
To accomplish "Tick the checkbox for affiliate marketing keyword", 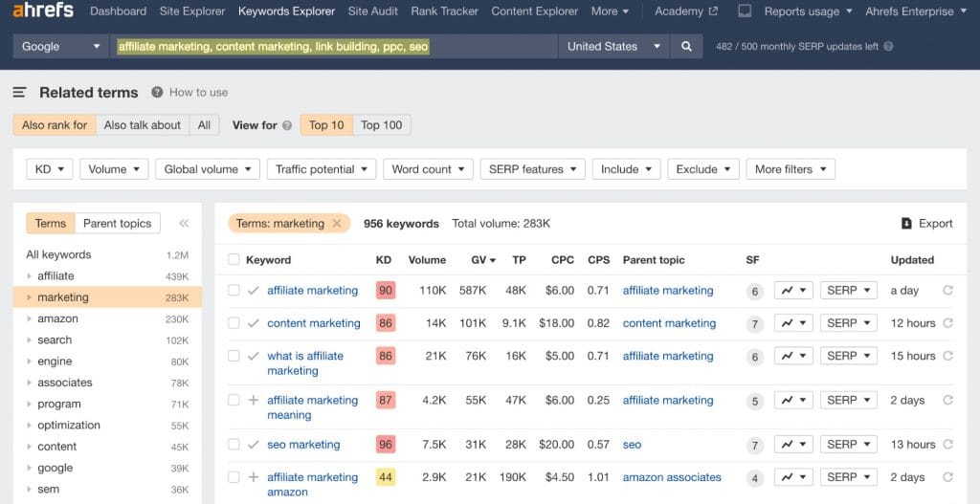I will pyautogui.click(x=234, y=291).
